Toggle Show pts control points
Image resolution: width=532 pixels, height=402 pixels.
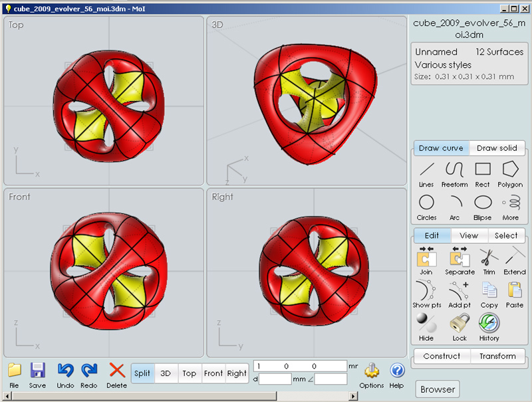[426, 294]
